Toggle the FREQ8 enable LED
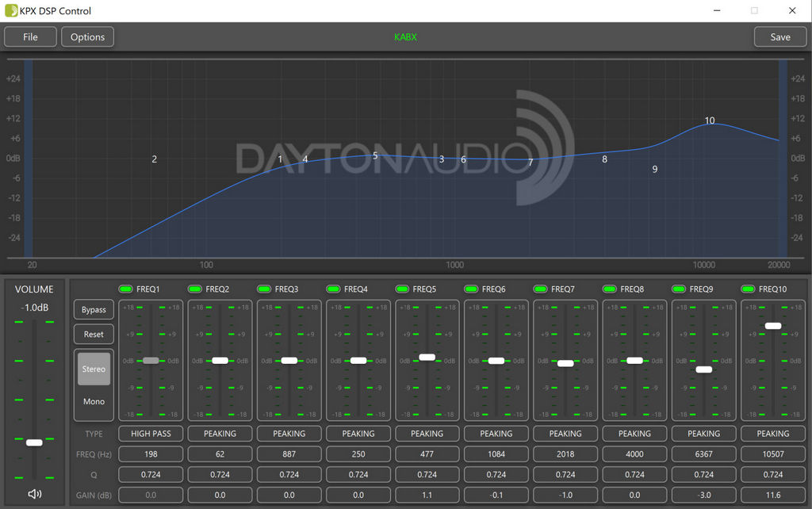 (x=610, y=289)
